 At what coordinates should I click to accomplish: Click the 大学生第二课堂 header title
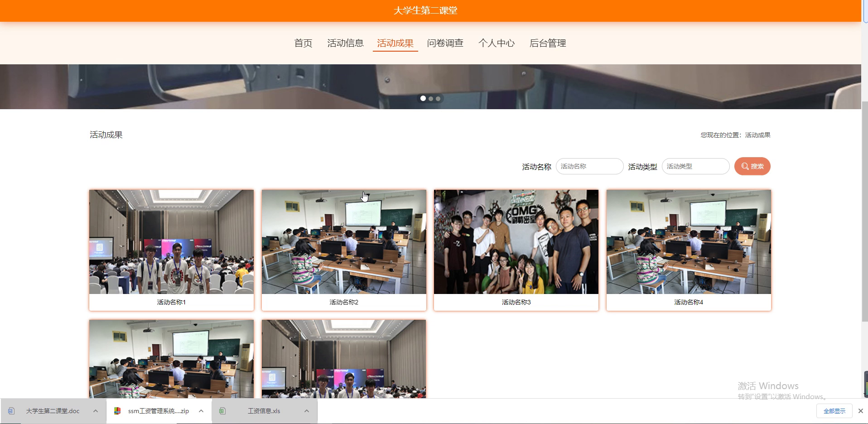pyautogui.click(x=425, y=10)
